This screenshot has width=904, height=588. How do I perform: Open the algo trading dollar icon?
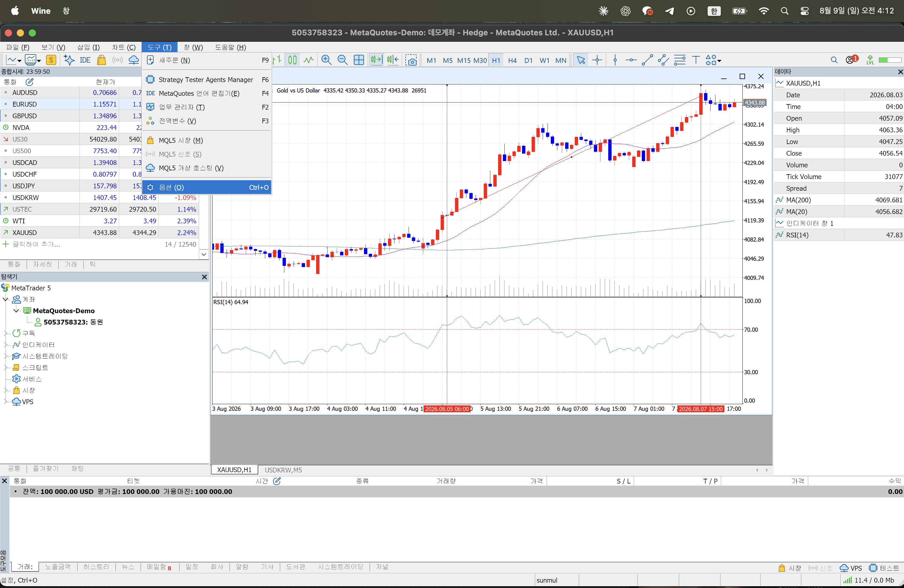point(51,60)
